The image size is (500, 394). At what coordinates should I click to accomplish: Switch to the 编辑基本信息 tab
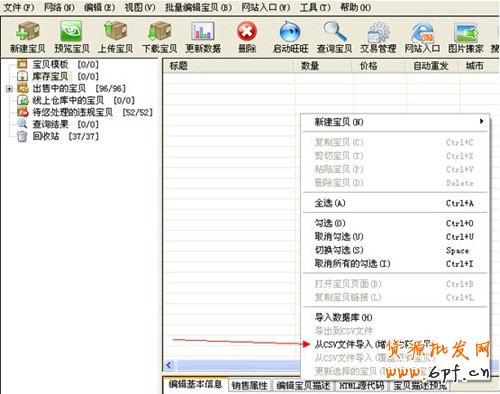pyautogui.click(x=195, y=384)
